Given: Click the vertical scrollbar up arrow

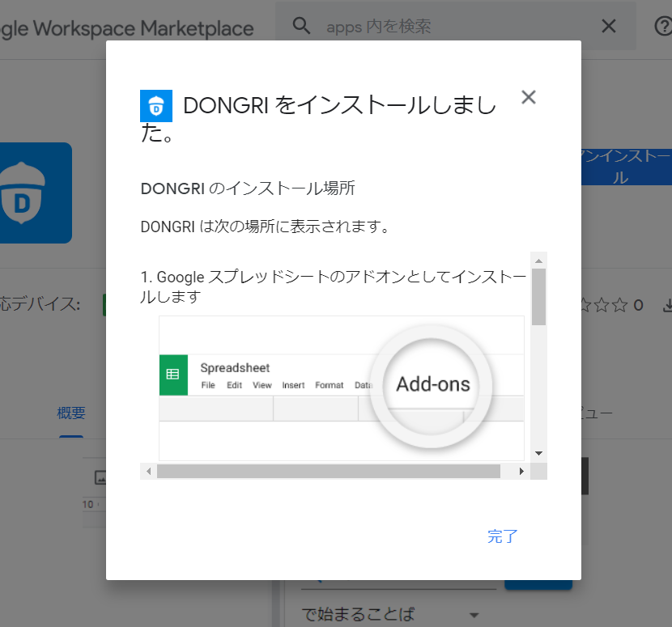Looking at the screenshot, I should [538, 261].
